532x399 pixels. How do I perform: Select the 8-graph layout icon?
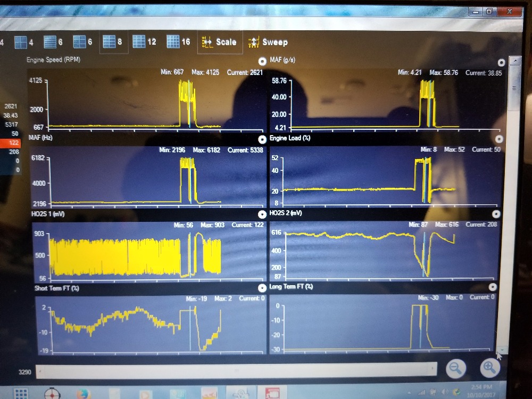(109, 41)
